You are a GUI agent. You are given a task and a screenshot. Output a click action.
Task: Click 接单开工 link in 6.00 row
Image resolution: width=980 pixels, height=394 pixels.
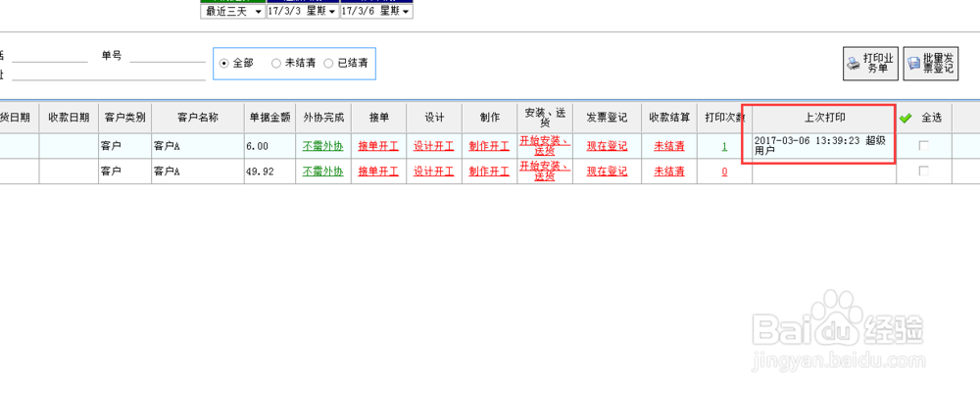(378, 146)
